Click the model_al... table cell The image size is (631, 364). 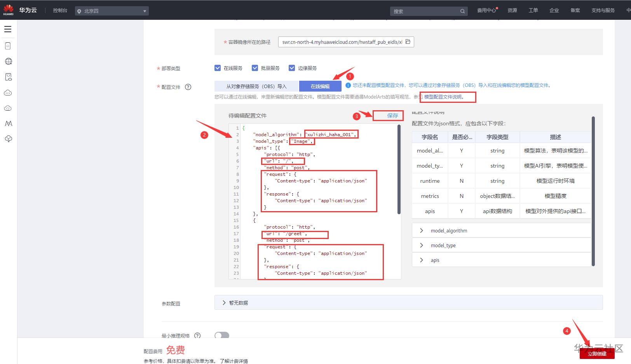[x=430, y=151]
